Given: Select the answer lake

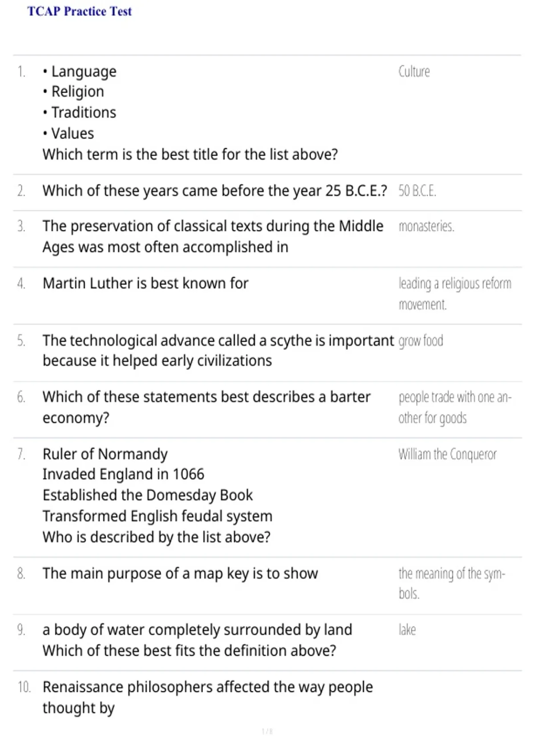Looking at the screenshot, I should pos(407,630).
